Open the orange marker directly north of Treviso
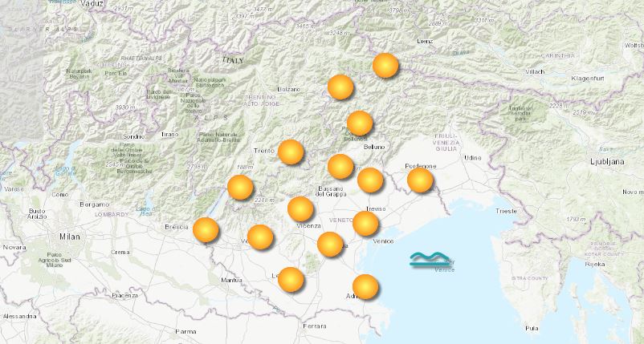The height and width of the screenshot is (344, 644). click(370, 180)
